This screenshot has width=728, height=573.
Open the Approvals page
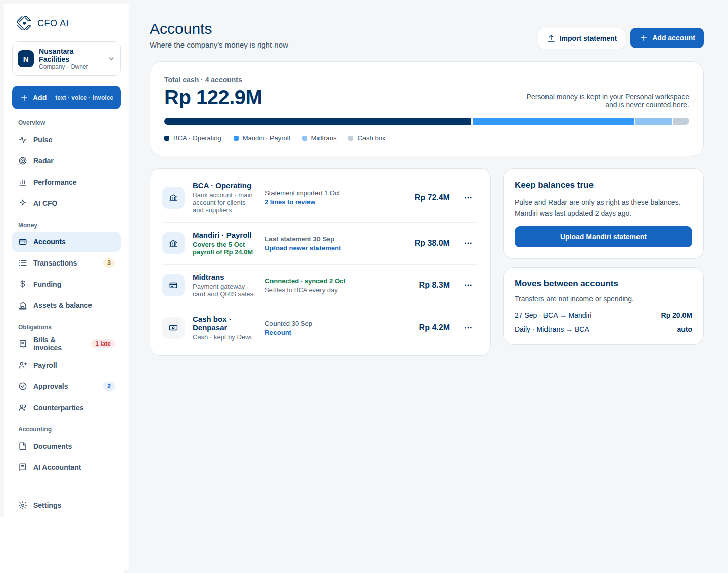(x=66, y=386)
